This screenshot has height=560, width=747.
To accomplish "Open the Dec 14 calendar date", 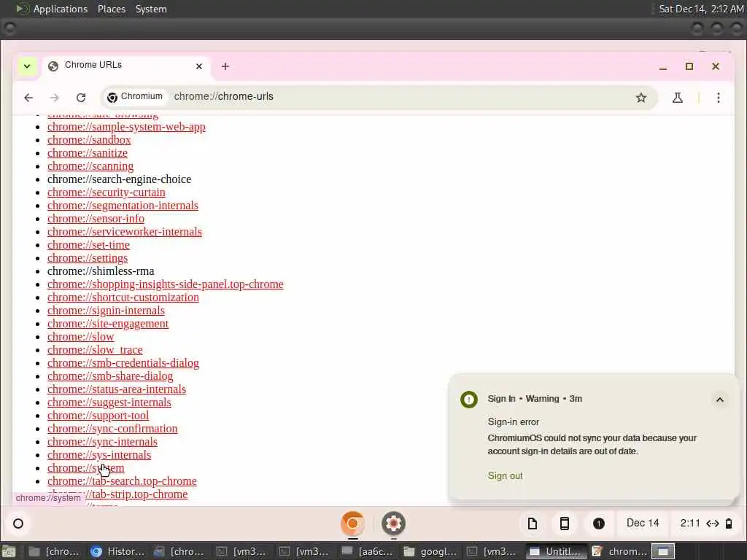I will 643,524.
